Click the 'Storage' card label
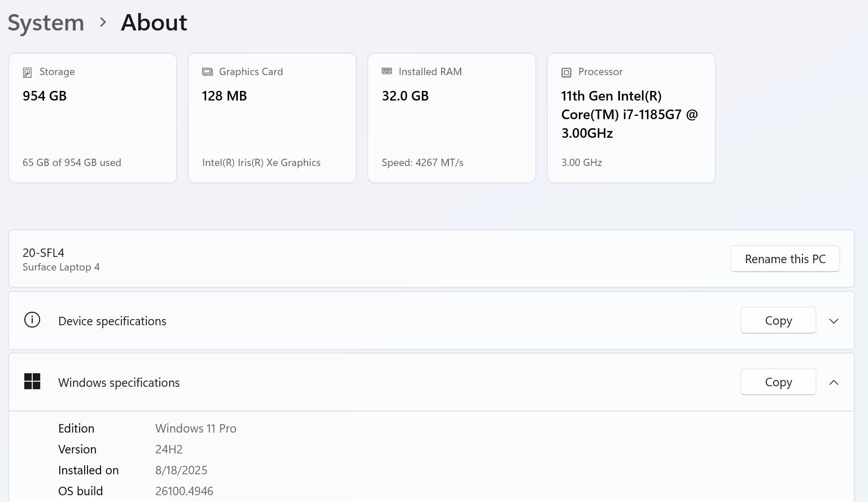This screenshot has width=868, height=502. point(57,72)
